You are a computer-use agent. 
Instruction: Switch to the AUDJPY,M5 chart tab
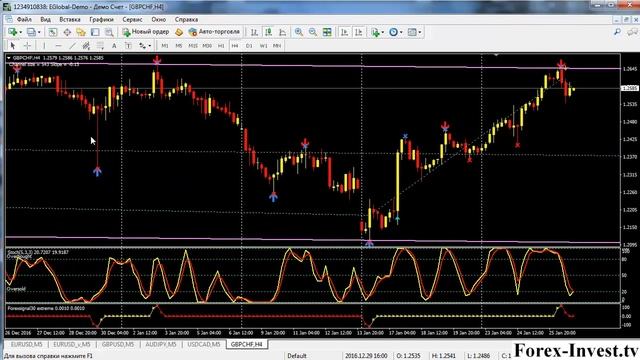[161, 344]
